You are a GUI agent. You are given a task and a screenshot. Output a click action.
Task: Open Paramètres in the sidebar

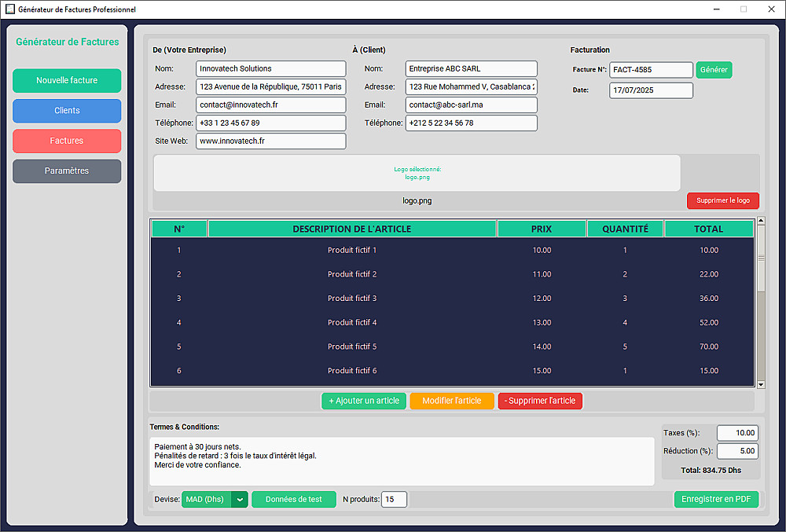(x=67, y=171)
